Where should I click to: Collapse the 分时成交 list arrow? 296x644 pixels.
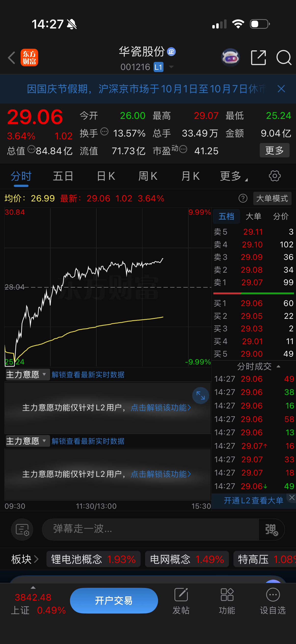pyautogui.click(x=279, y=366)
